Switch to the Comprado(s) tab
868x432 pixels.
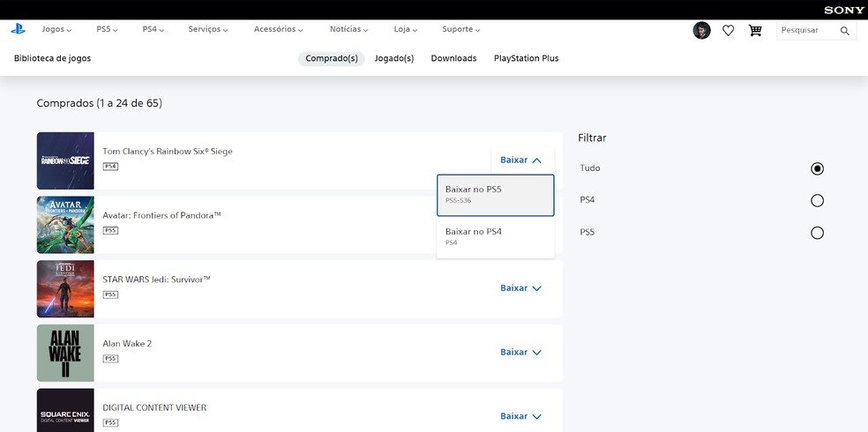point(332,59)
